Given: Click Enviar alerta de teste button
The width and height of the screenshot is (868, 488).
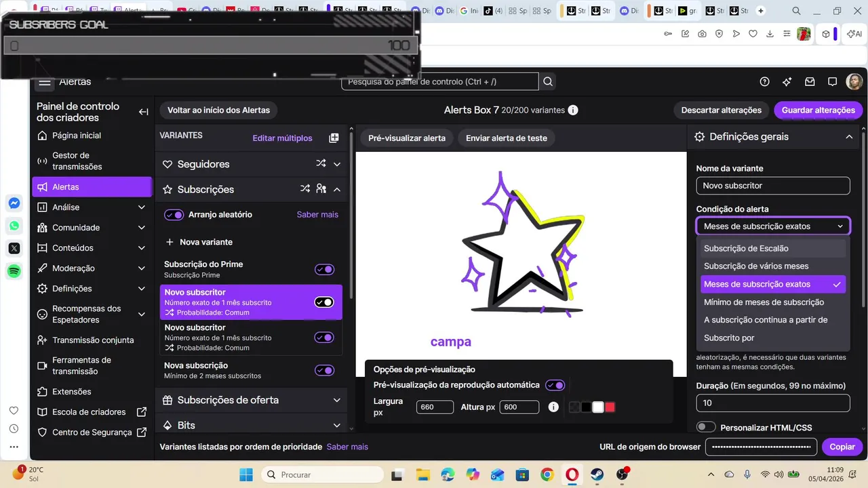Looking at the screenshot, I should click(507, 138).
